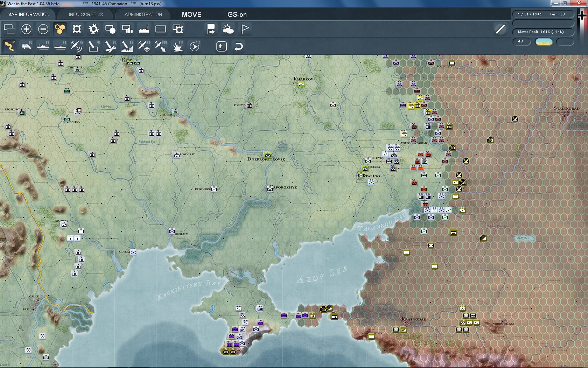588x368 pixels.
Task: Click the boxed up-arrow icon
Action: point(221,46)
